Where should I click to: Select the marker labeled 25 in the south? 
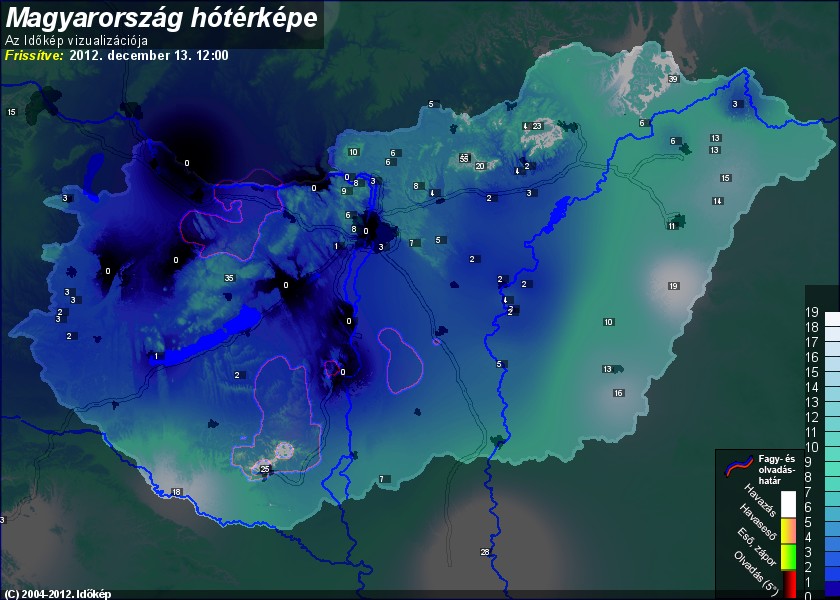[264, 469]
